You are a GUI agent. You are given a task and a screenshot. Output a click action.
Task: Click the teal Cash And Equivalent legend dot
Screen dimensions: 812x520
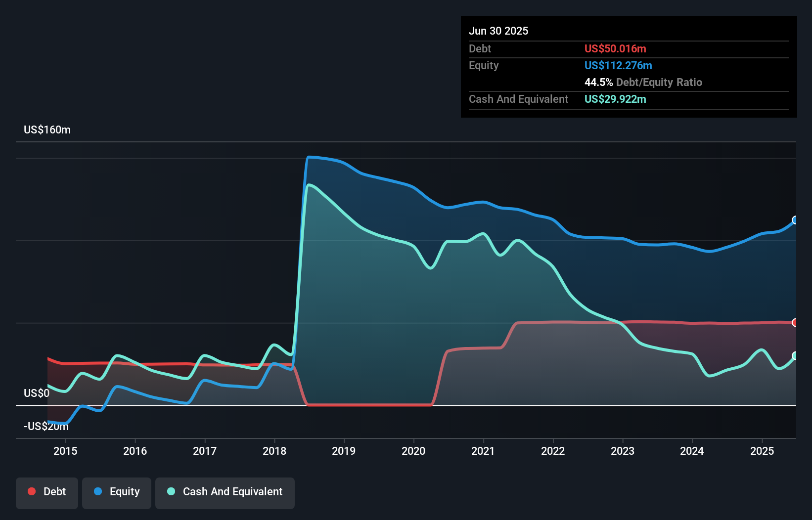171,491
